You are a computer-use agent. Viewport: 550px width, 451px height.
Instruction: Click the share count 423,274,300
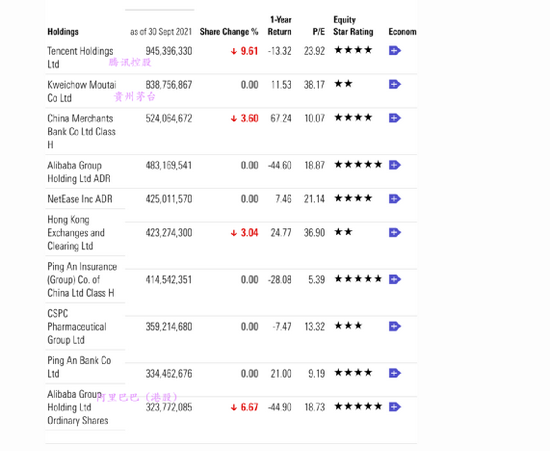(169, 233)
